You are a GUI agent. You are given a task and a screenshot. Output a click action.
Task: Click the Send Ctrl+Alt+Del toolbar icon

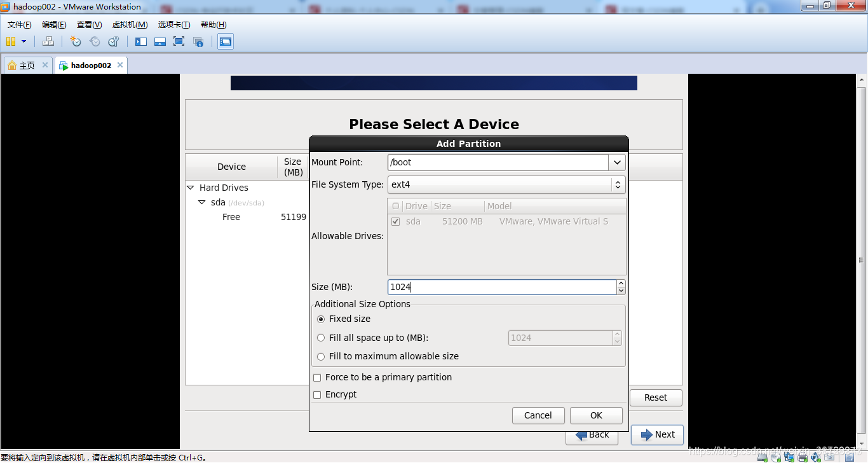48,41
